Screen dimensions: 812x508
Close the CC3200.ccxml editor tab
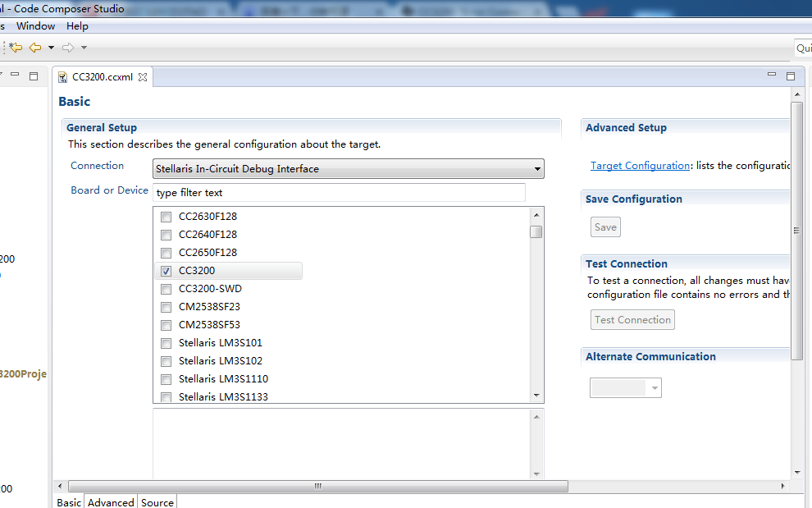143,76
